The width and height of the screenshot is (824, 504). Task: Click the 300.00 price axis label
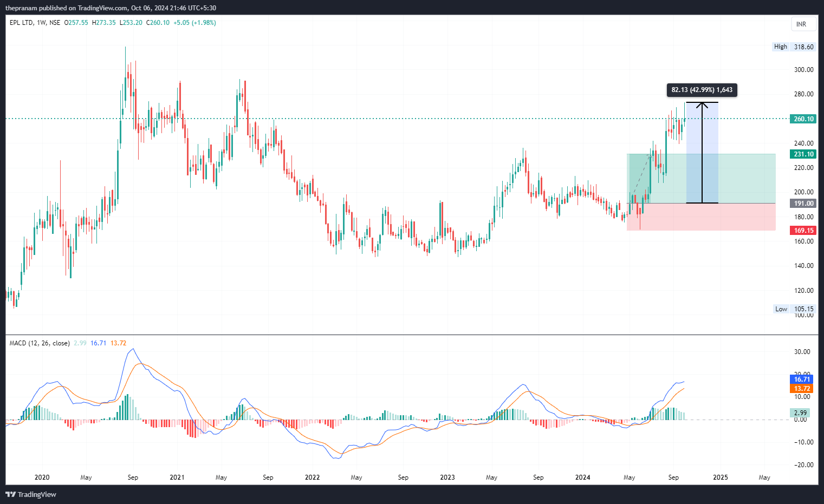tap(804, 70)
